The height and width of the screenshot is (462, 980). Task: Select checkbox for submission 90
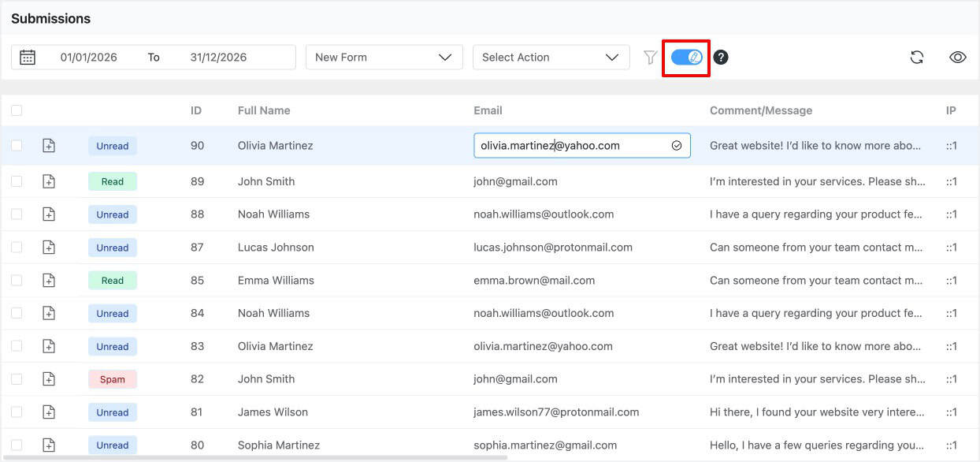[x=17, y=146]
